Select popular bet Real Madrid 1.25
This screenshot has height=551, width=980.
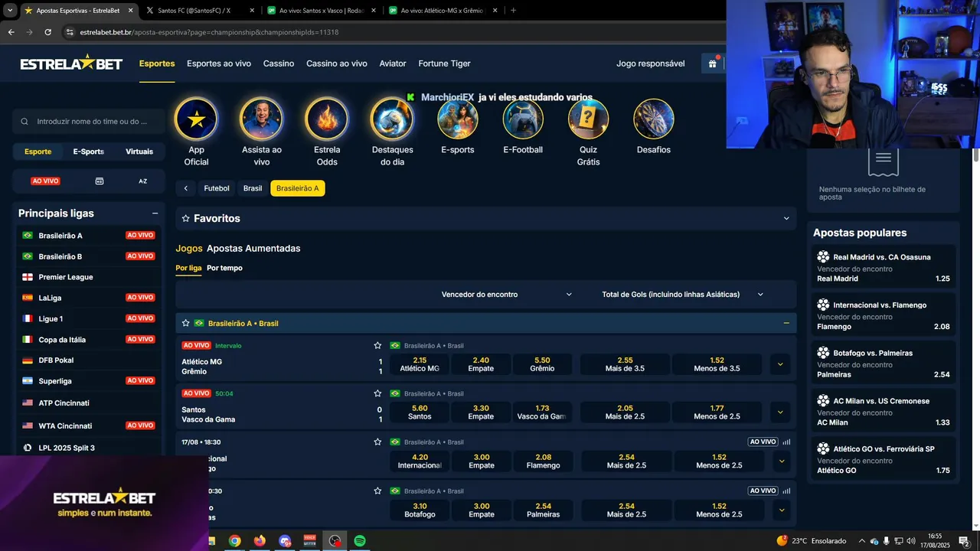pos(883,268)
